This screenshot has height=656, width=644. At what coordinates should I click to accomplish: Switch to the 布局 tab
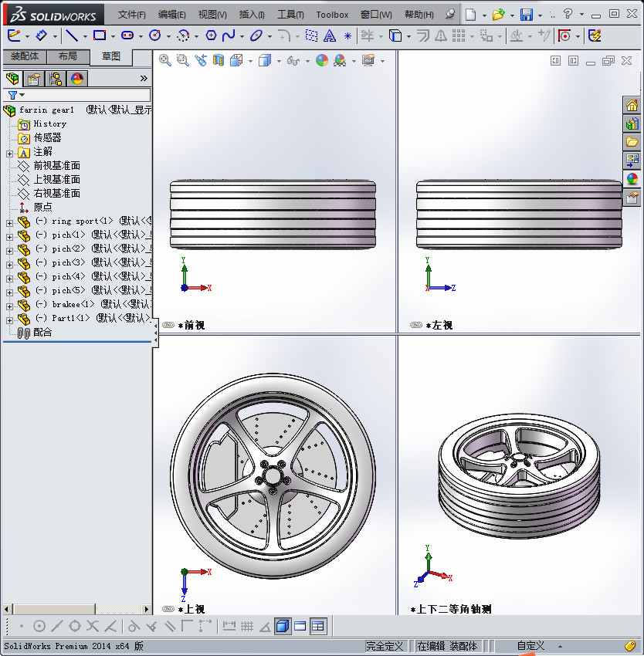[x=68, y=57]
